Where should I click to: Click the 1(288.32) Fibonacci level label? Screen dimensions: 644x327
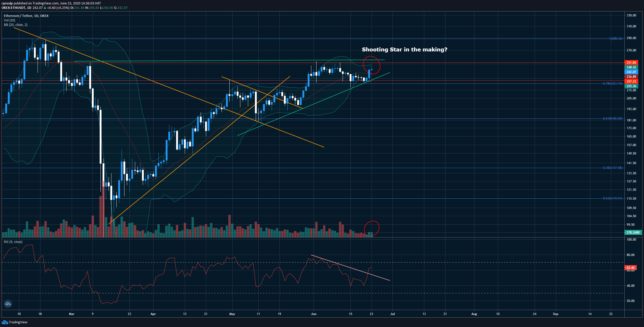[x=616, y=39]
